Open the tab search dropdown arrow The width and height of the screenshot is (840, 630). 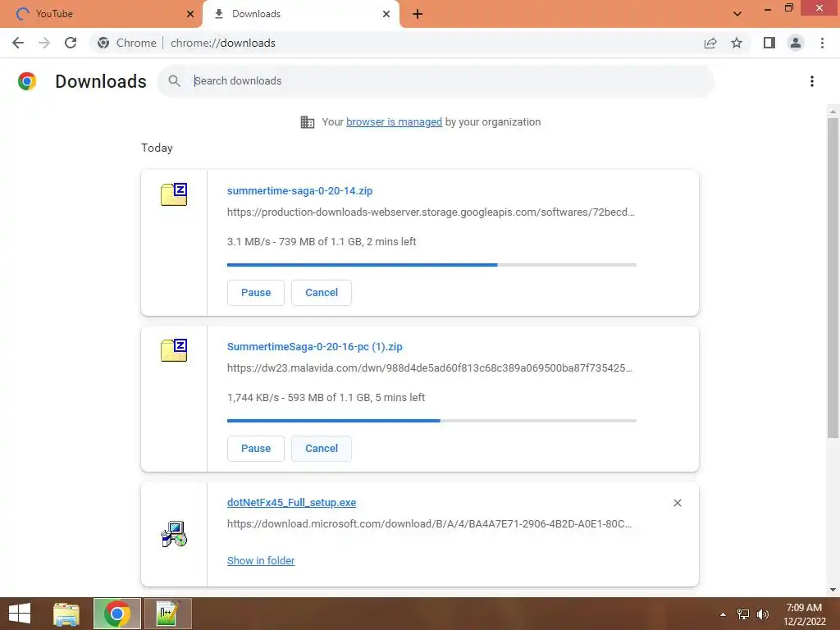[x=737, y=14]
